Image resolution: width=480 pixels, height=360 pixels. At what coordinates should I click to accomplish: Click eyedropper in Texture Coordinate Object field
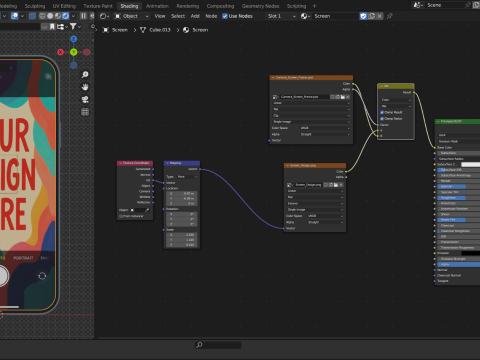tap(147, 210)
